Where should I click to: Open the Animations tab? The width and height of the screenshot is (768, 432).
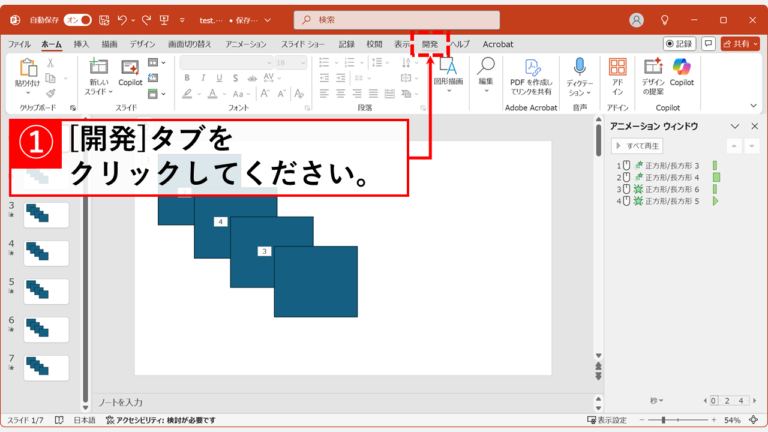pos(246,44)
